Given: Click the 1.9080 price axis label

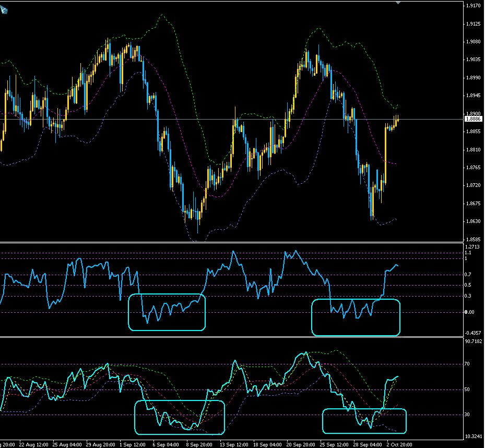Looking at the screenshot, I should click(x=473, y=42).
